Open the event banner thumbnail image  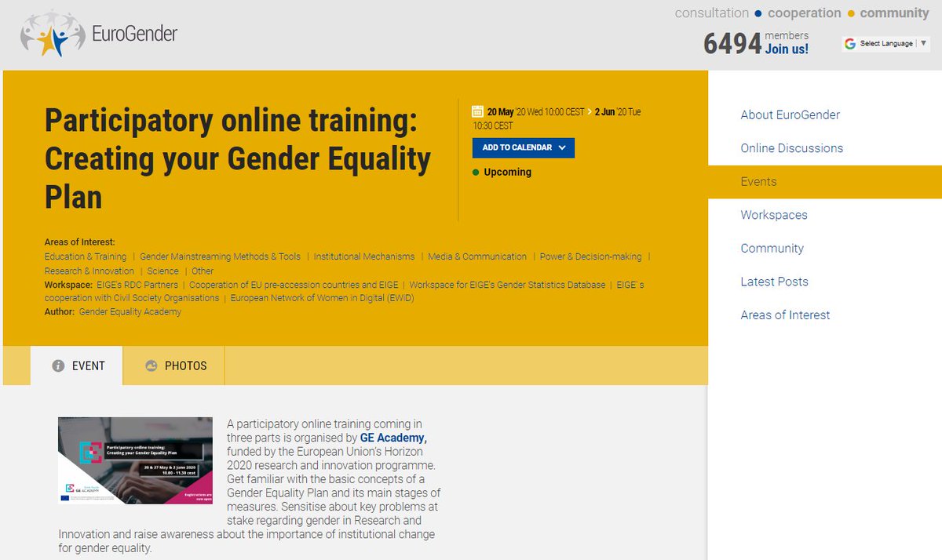(x=135, y=460)
